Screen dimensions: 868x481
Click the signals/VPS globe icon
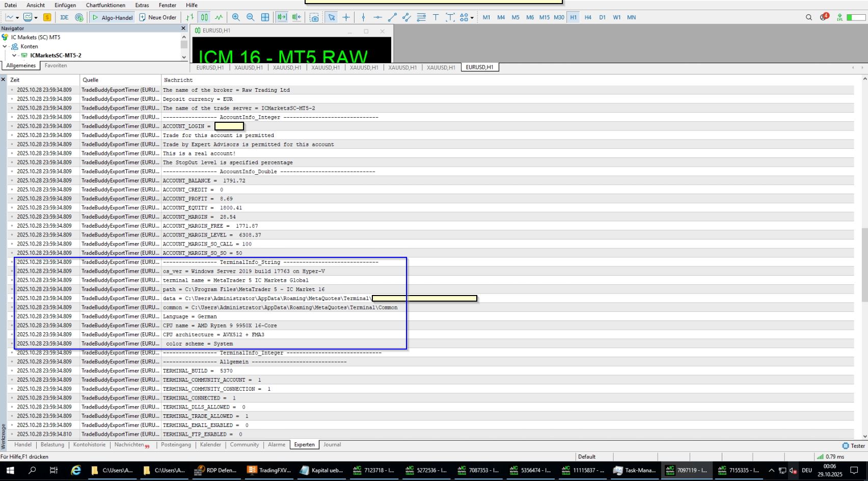(79, 17)
